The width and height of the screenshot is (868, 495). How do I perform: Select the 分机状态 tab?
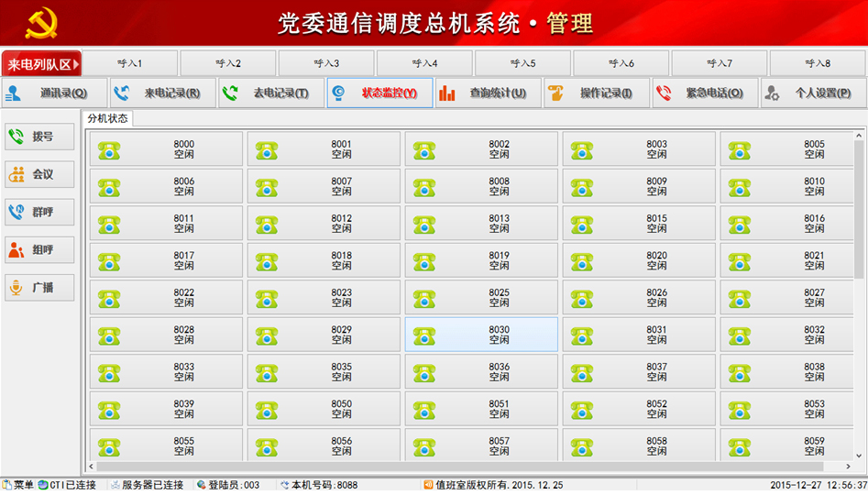point(108,119)
